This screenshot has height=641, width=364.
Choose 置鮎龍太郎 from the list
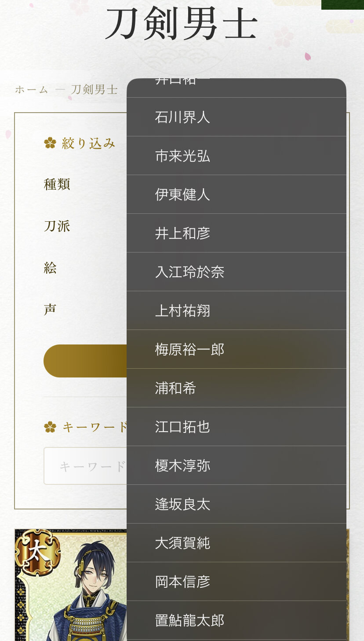tap(237, 620)
